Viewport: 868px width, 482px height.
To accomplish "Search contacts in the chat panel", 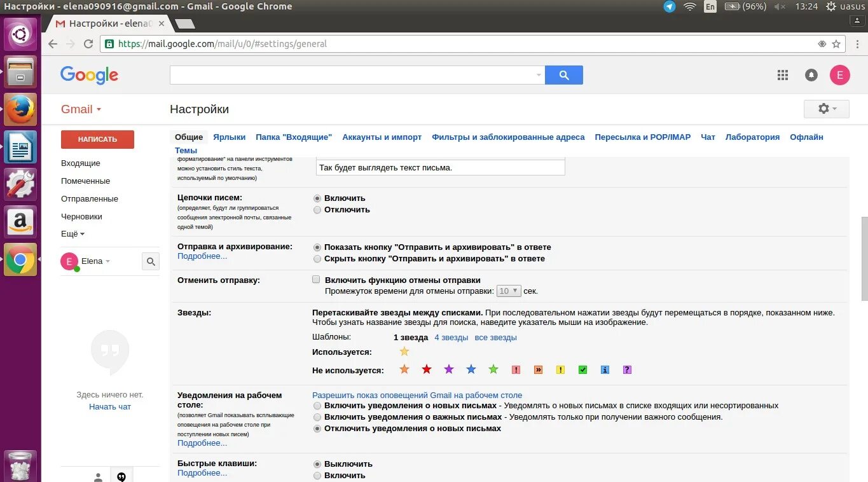I will coord(151,261).
